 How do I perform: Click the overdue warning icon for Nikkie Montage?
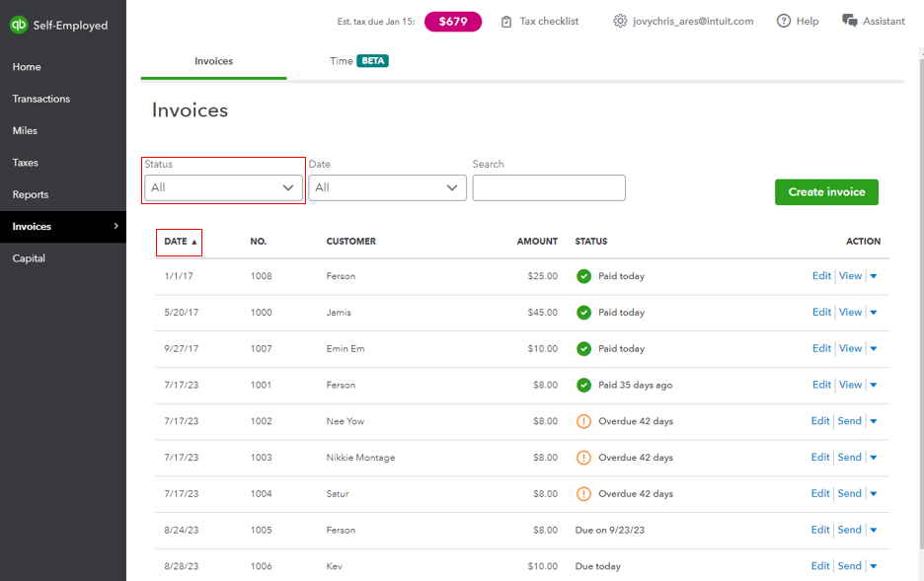(x=583, y=458)
